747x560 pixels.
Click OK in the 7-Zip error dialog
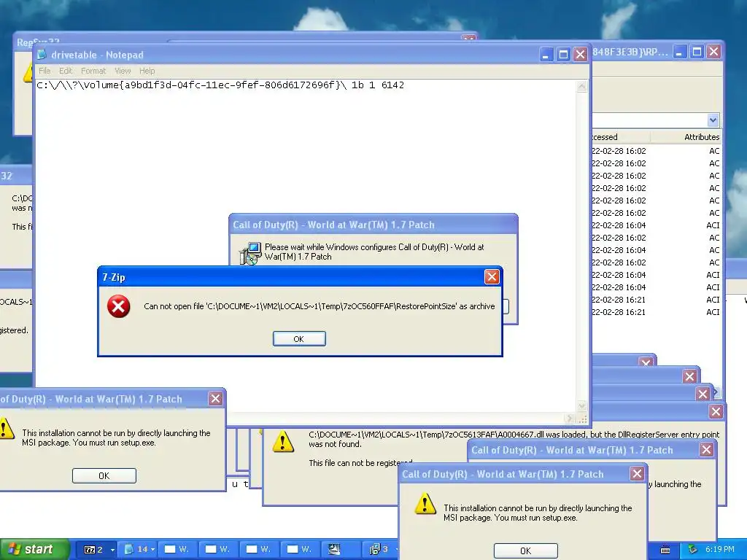pos(299,338)
